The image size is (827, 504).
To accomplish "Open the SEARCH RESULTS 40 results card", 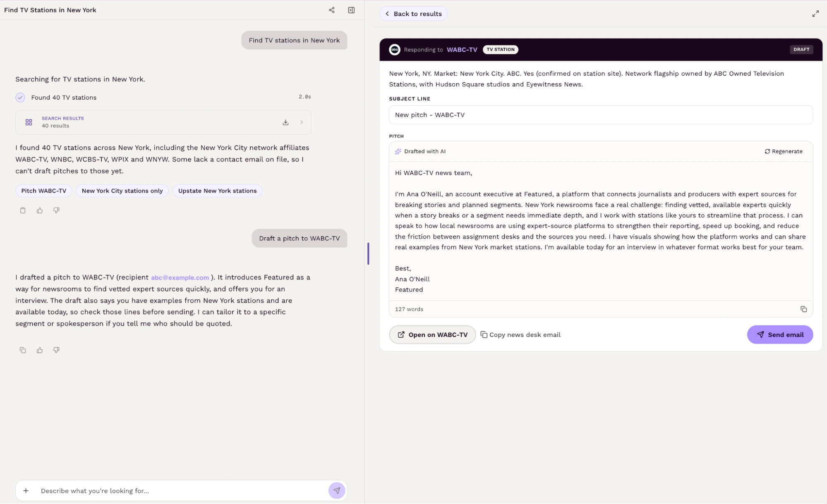I will pos(163,122).
